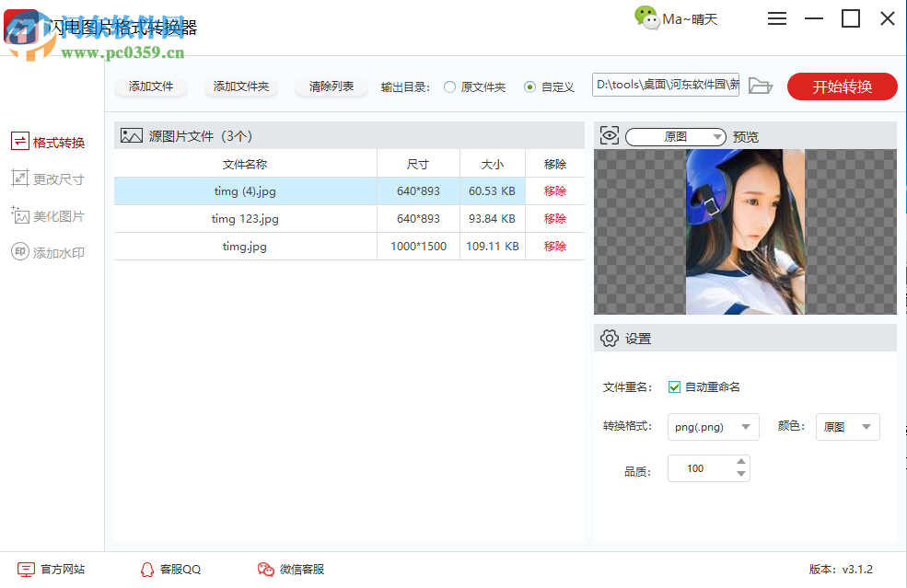Click 微信客服 in the footer bar
Viewport: 907px width, 588px height.
click(292, 569)
